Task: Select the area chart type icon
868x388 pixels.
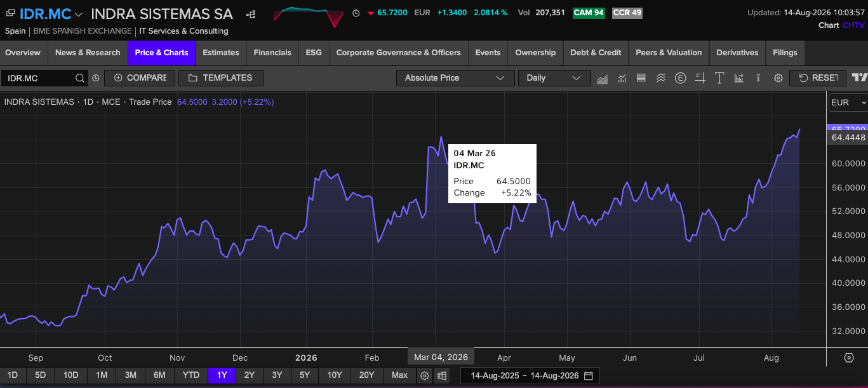Action: (603, 78)
